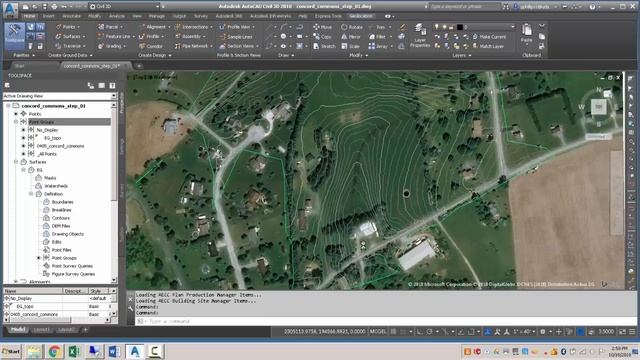
Task: Select the concord_commons_step_01 drawing tab
Action: [91, 66]
